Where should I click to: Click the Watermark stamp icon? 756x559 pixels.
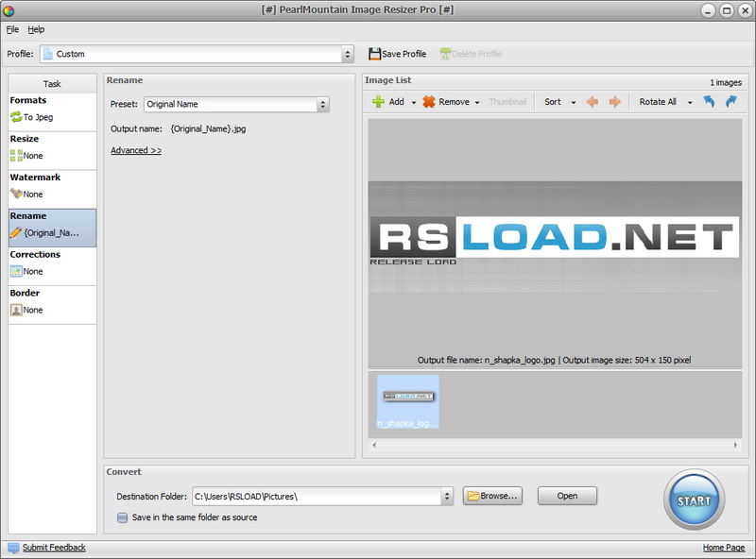16,195
